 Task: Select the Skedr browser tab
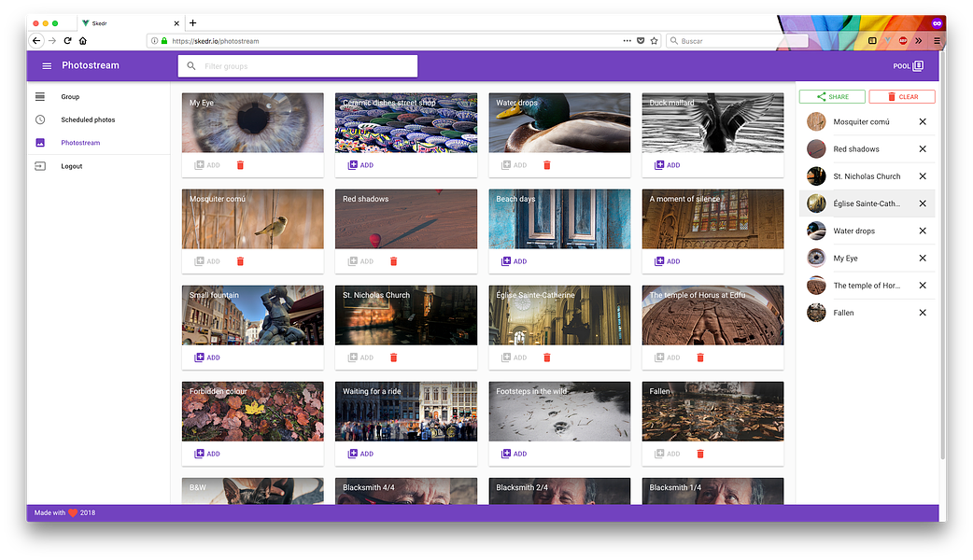click(x=129, y=23)
